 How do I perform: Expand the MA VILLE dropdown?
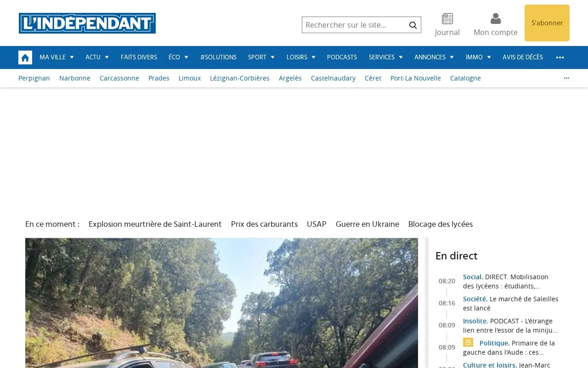click(57, 57)
